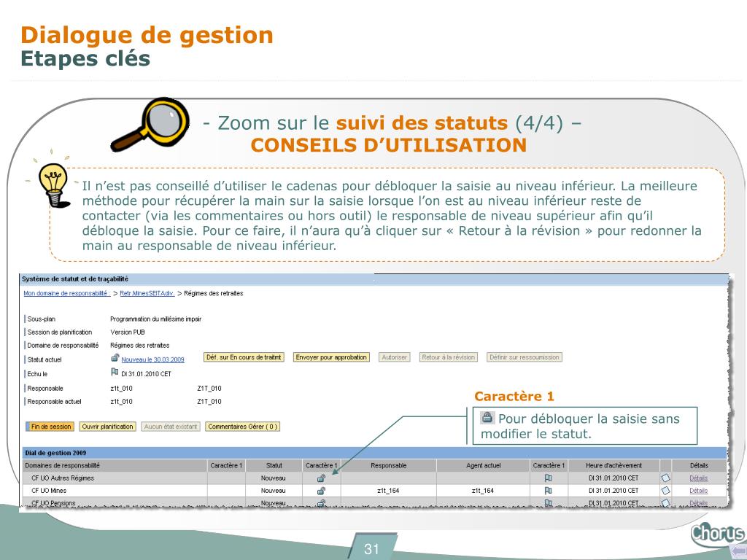Click the Détails column header
This screenshot has width=747, height=560.
point(699,465)
